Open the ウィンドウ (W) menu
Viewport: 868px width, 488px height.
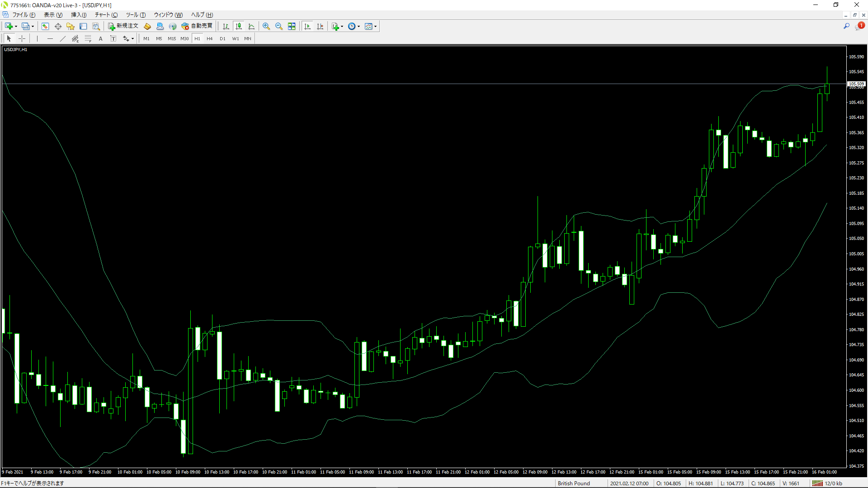168,15
